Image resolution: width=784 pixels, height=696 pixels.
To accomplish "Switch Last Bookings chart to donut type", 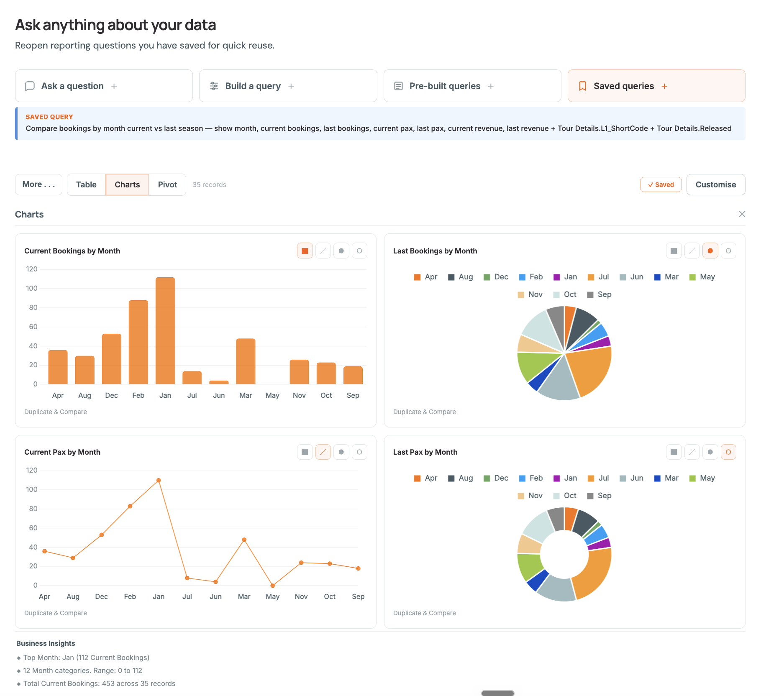I will 728,251.
